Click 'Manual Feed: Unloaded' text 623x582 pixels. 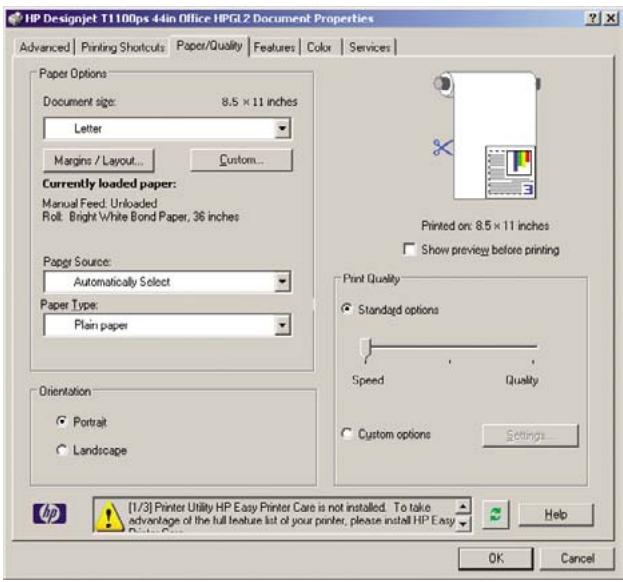tap(100, 203)
